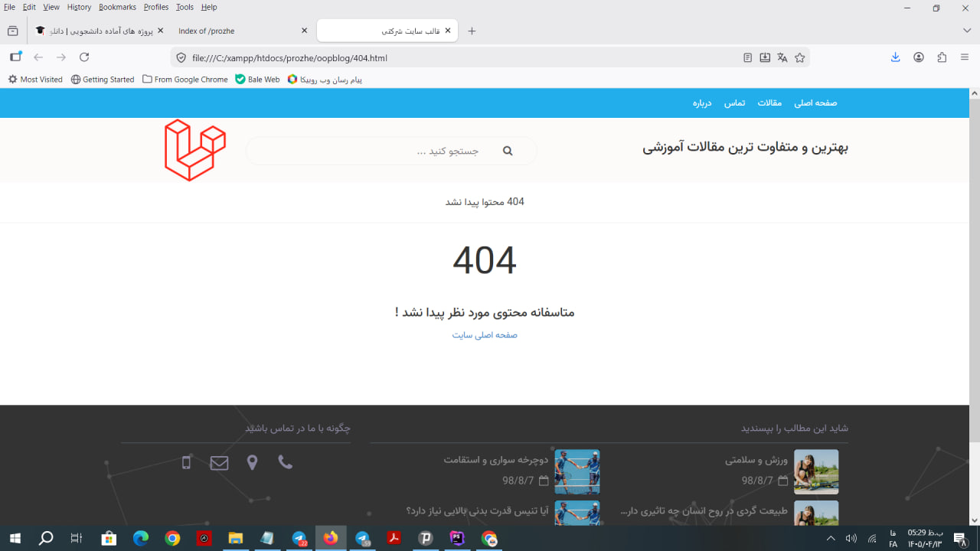Click the page vertical scrollbar thumb
This screenshot has height=551, width=980.
tap(974, 272)
